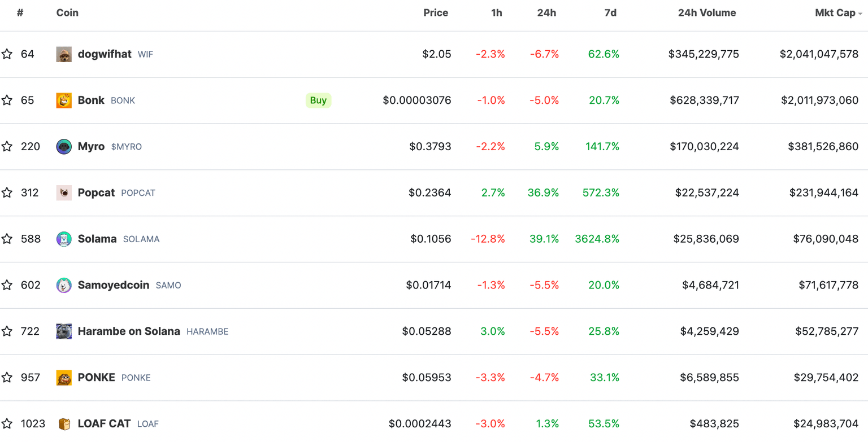Favorite PONKE using the star
The width and height of the screenshot is (868, 442).
(x=7, y=378)
